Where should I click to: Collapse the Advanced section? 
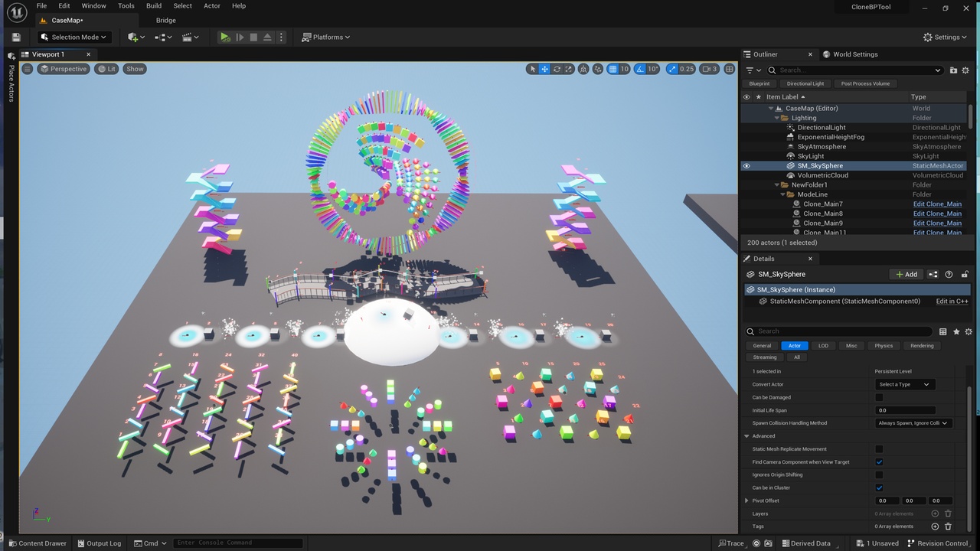(x=747, y=436)
